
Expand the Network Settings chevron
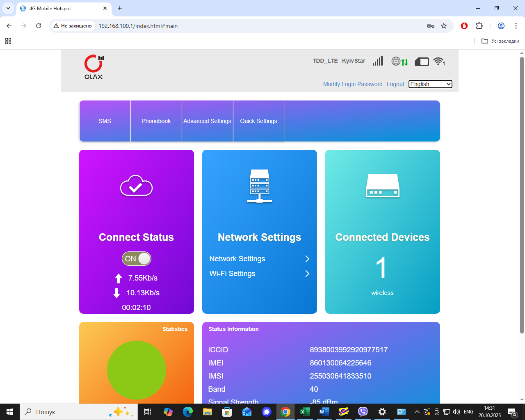tap(307, 259)
